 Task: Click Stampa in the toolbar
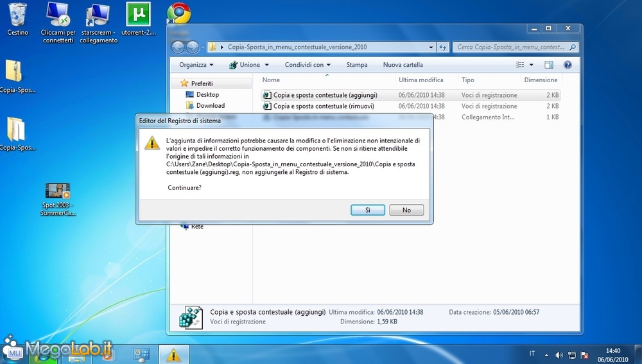pos(356,65)
